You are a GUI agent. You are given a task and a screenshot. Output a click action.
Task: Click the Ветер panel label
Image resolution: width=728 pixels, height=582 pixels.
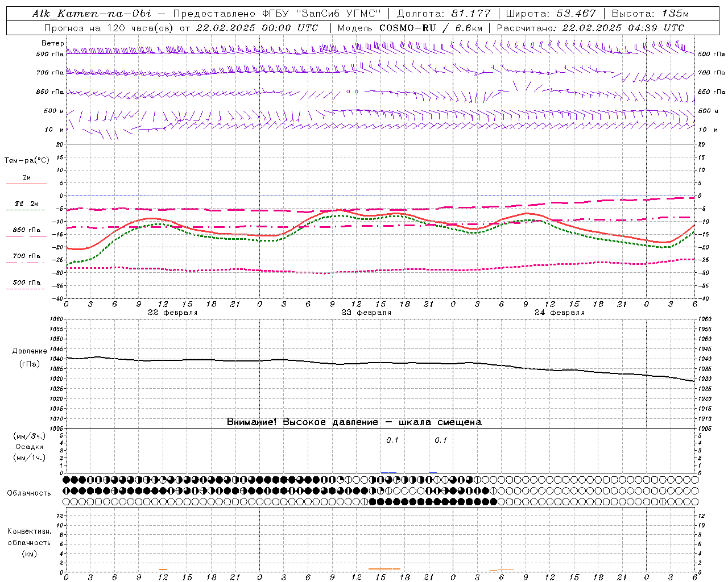(52, 43)
